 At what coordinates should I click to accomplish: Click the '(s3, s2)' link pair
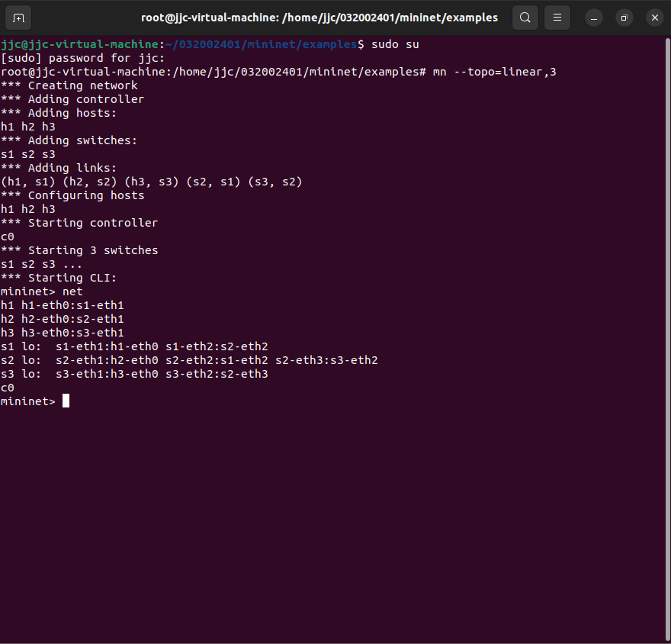pos(275,182)
